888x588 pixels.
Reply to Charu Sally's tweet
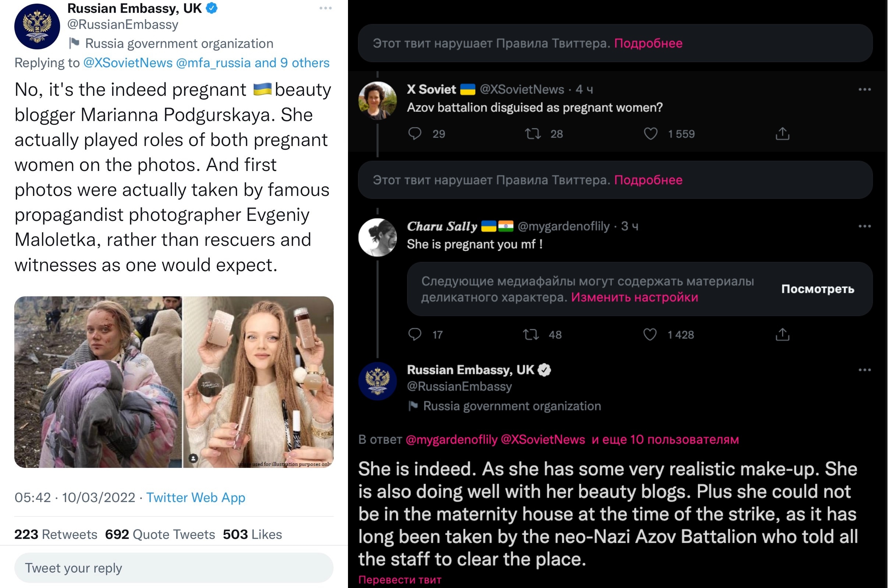[415, 334]
